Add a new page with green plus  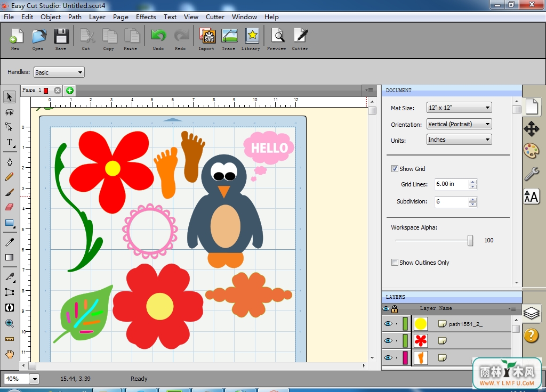(70, 91)
